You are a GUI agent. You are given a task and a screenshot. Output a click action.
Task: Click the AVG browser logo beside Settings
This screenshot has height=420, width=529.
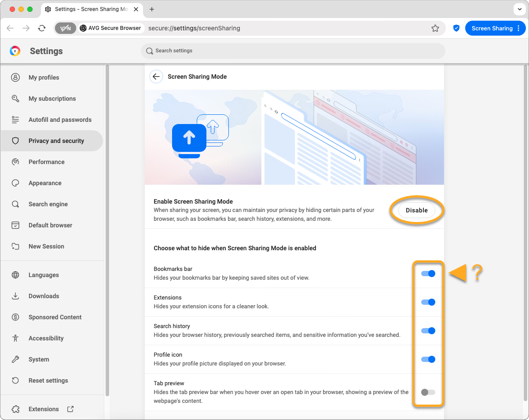pos(15,51)
